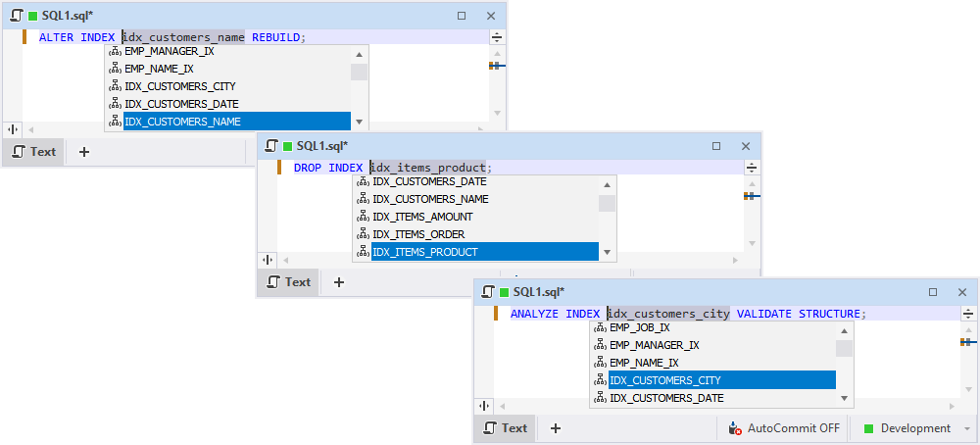Click idx_items_product in DROP INDEX statement
The height and width of the screenshot is (445, 980).
[x=427, y=168]
